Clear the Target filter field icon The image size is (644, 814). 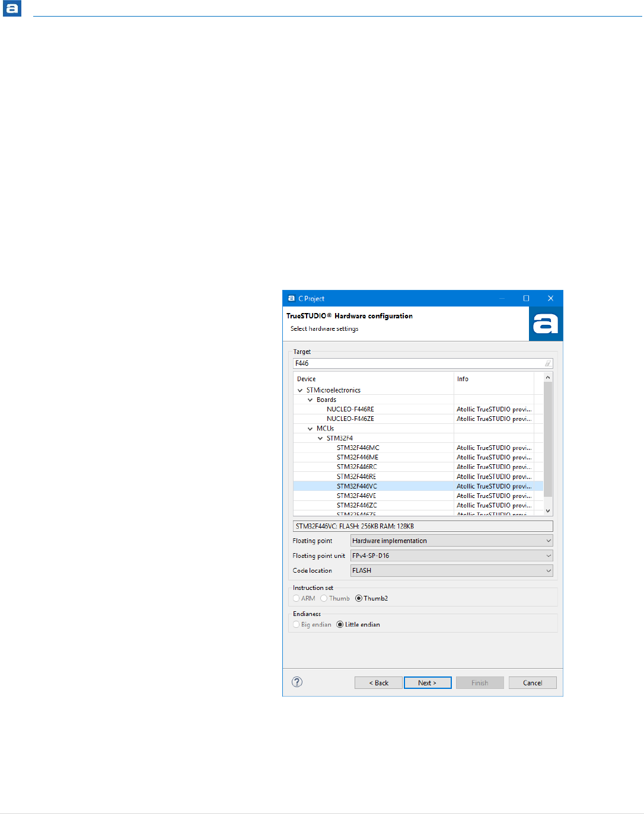pyautogui.click(x=547, y=363)
